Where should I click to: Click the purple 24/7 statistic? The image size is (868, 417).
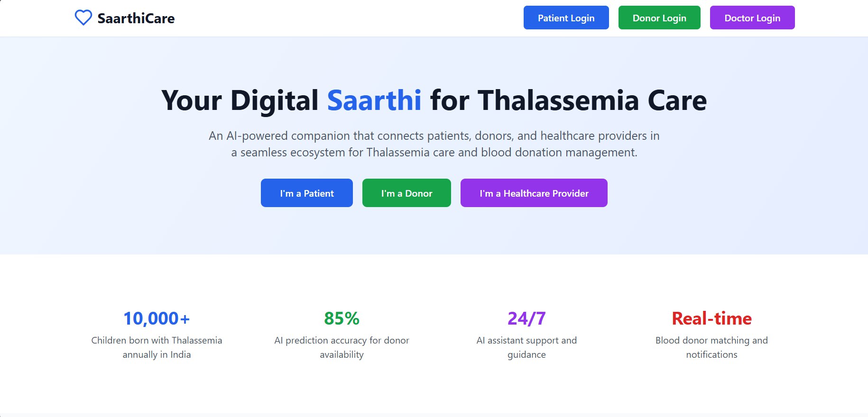(x=526, y=318)
